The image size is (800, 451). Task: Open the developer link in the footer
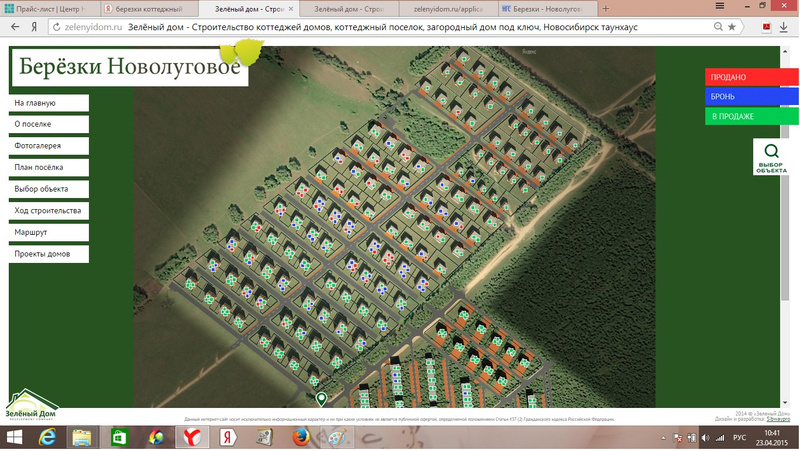pos(779,419)
